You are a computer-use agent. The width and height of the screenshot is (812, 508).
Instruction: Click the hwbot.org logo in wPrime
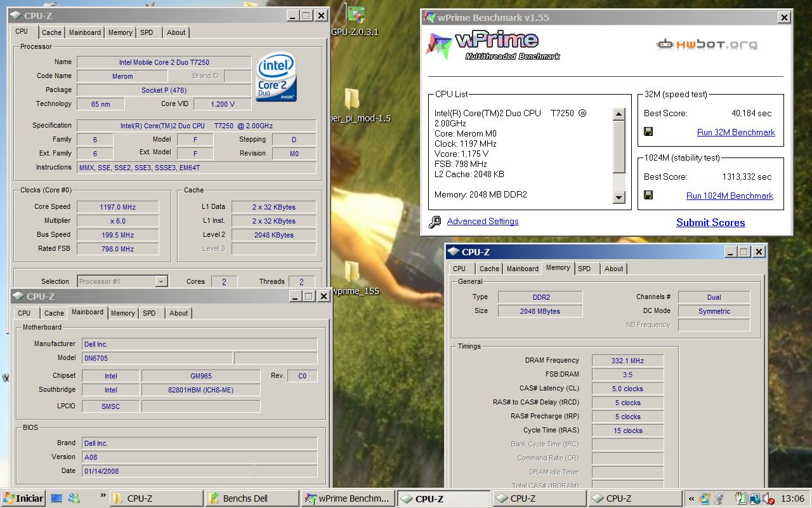707,44
